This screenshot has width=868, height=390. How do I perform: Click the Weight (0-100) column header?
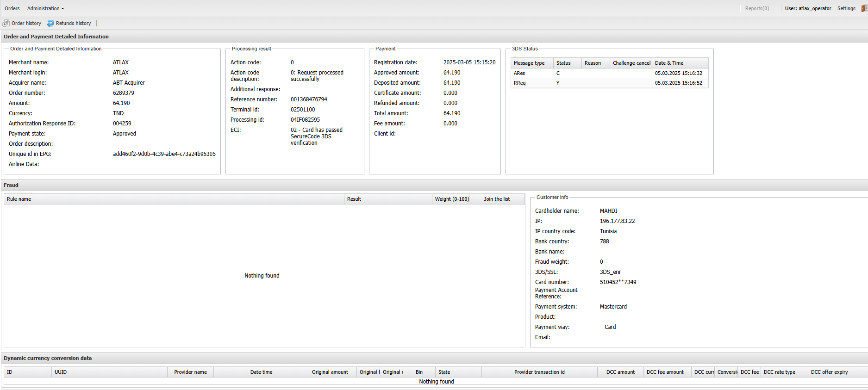tap(451, 199)
